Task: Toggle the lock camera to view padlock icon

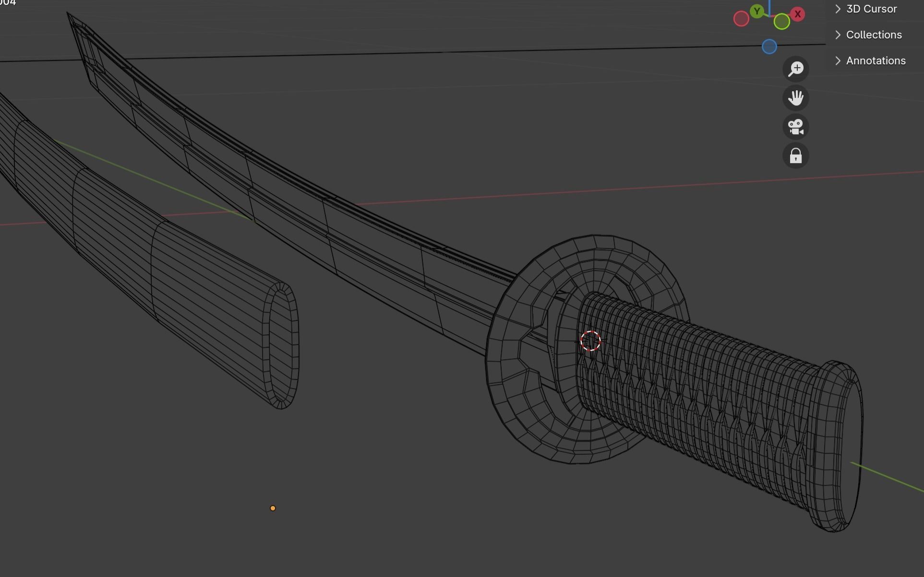Action: 796,156
